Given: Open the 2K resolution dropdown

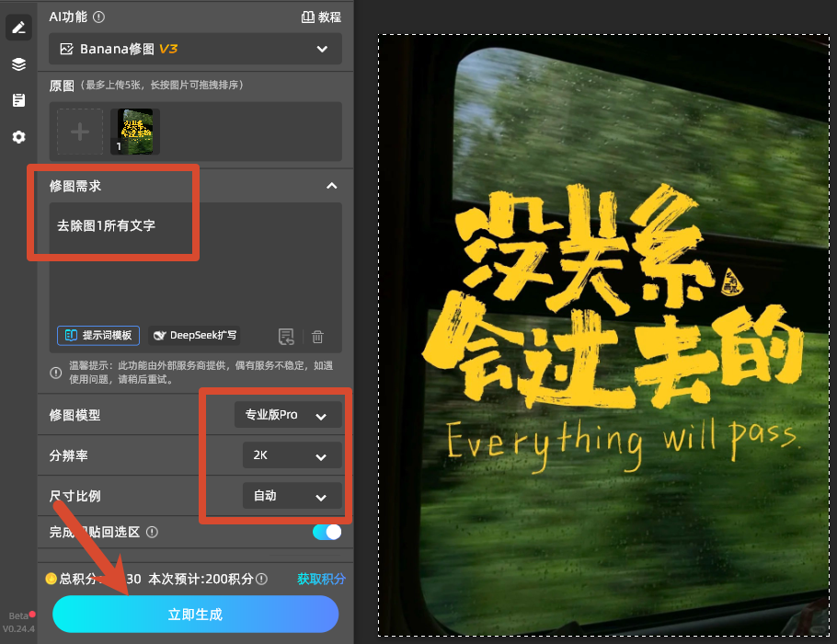Looking at the screenshot, I should click(292, 455).
